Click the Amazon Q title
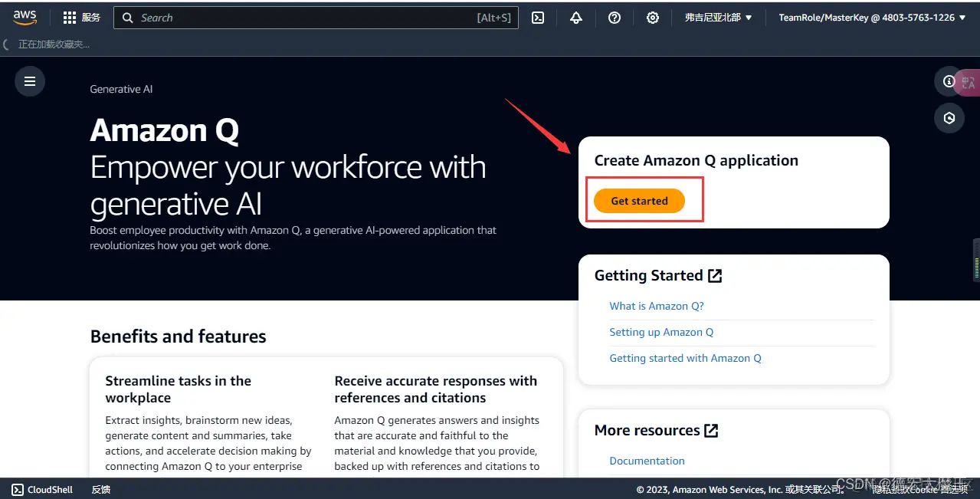980x499 pixels. coord(165,130)
